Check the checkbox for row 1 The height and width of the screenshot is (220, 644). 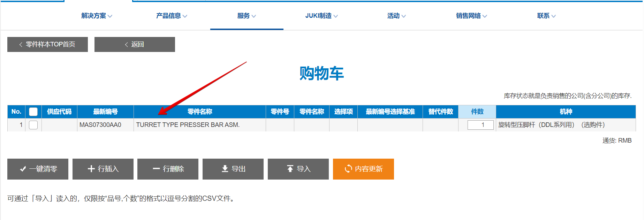tap(33, 125)
